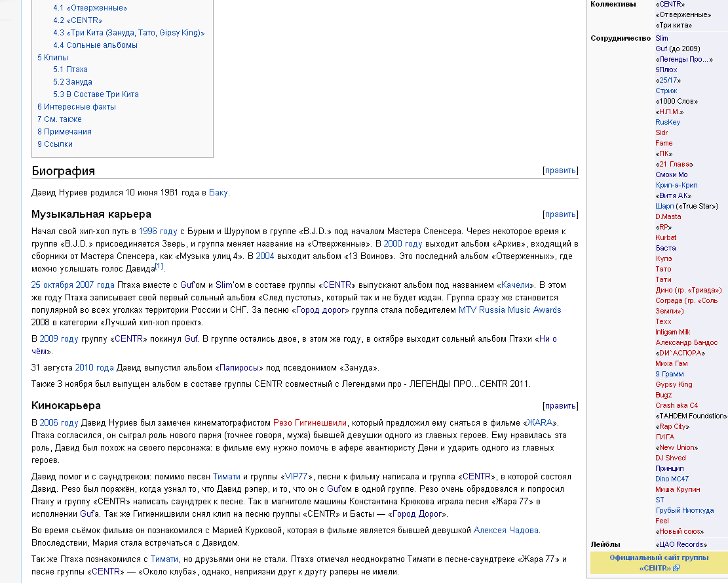Viewport: 728px width, 583px height.
Task: Open the 2004 year link
Action: tap(265, 256)
